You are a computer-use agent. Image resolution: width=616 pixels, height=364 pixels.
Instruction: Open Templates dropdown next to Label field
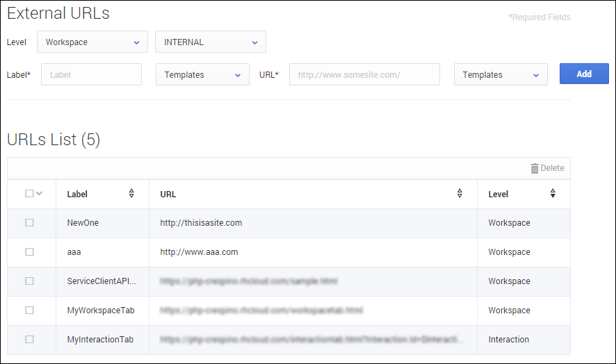point(202,75)
